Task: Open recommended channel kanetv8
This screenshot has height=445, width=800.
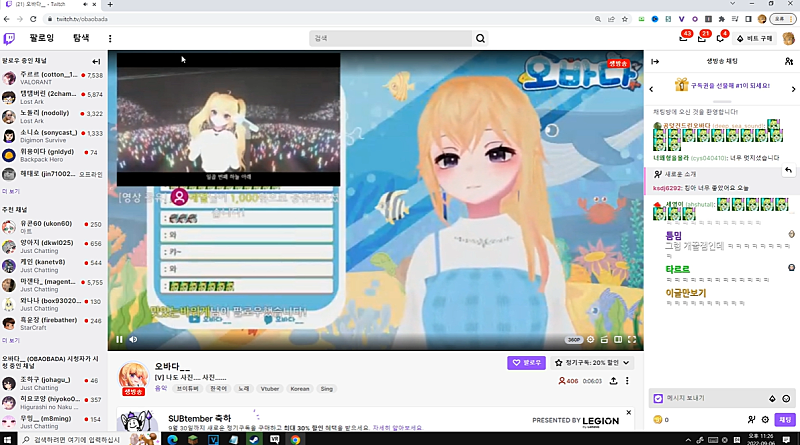Action: (x=53, y=265)
